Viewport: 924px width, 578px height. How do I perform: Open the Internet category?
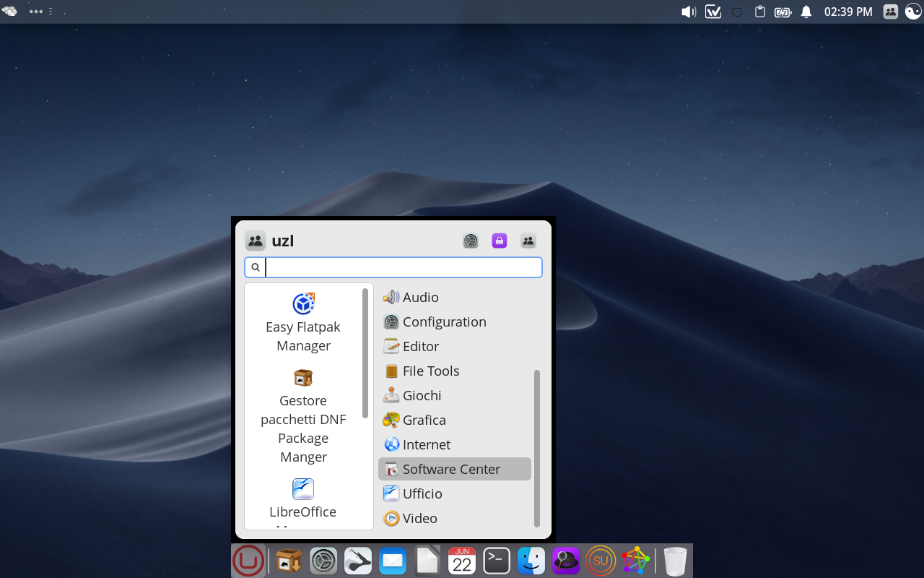coord(426,445)
